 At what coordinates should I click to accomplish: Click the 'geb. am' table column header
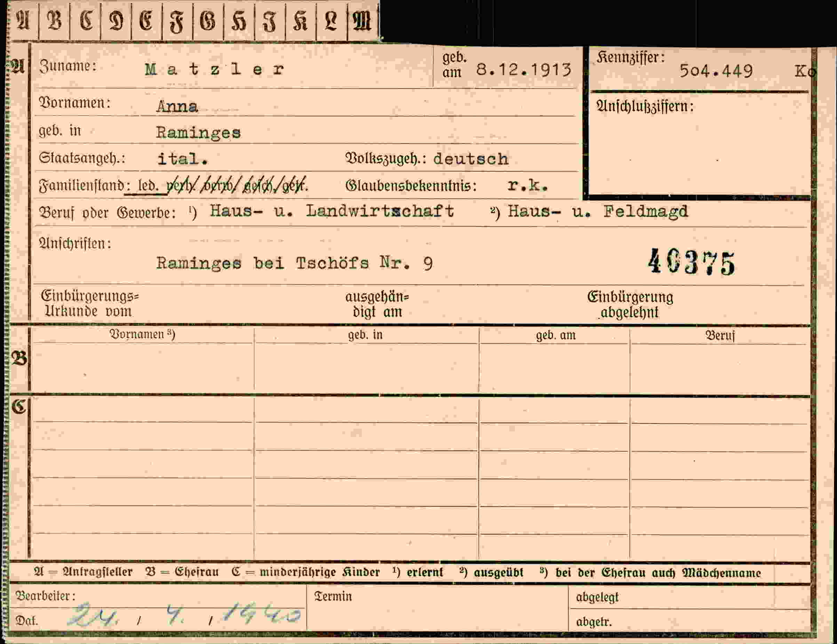tap(556, 335)
